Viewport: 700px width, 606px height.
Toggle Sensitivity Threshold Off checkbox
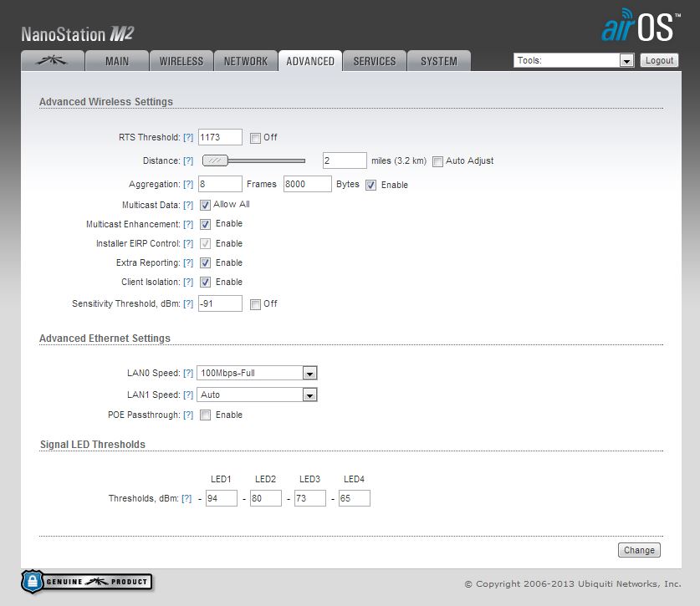[x=255, y=304]
